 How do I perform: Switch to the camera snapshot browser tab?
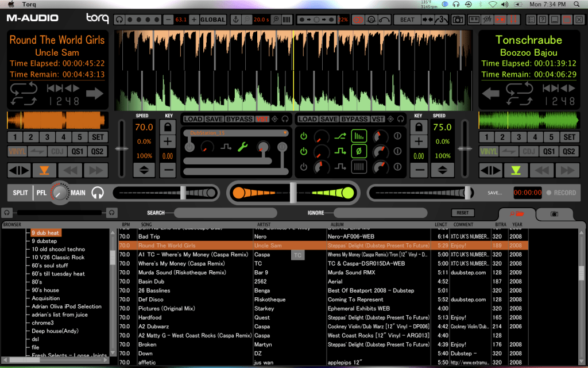[554, 214]
